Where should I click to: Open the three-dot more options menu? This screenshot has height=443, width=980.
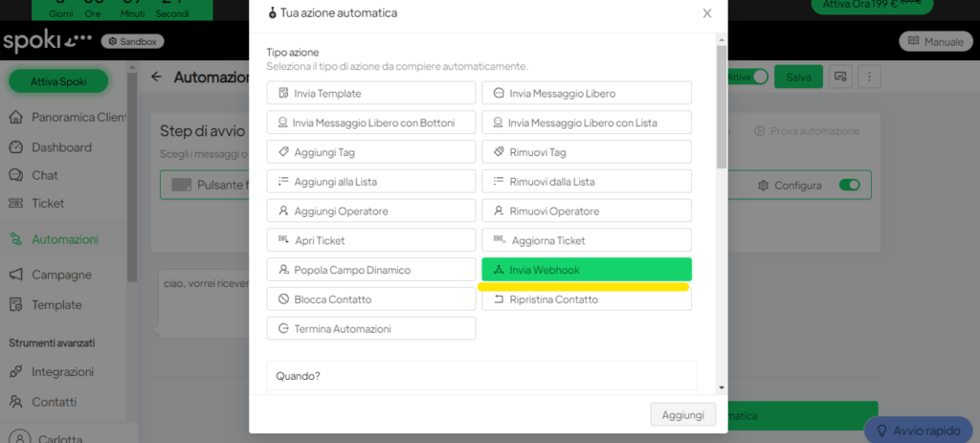[869, 77]
